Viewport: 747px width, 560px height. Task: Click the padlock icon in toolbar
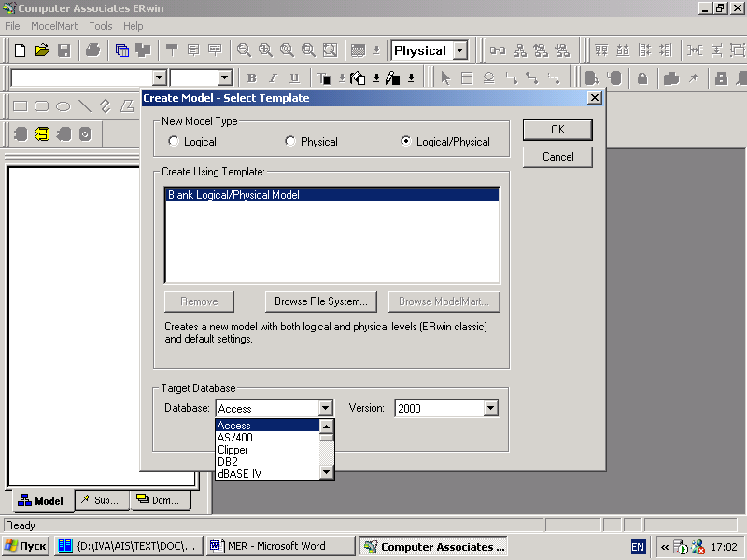(642, 78)
